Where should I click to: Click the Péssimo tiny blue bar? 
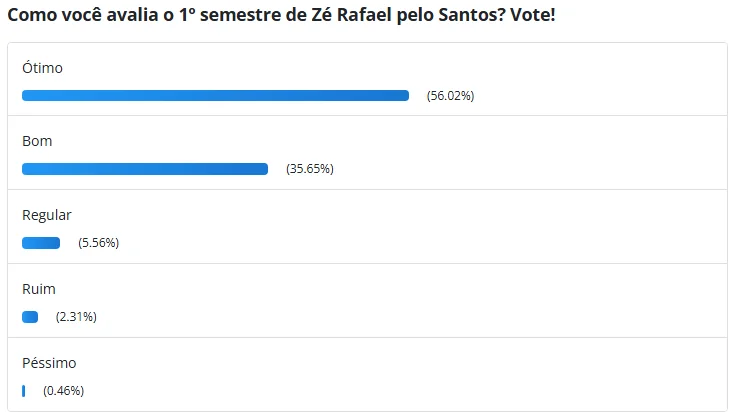click(x=23, y=391)
